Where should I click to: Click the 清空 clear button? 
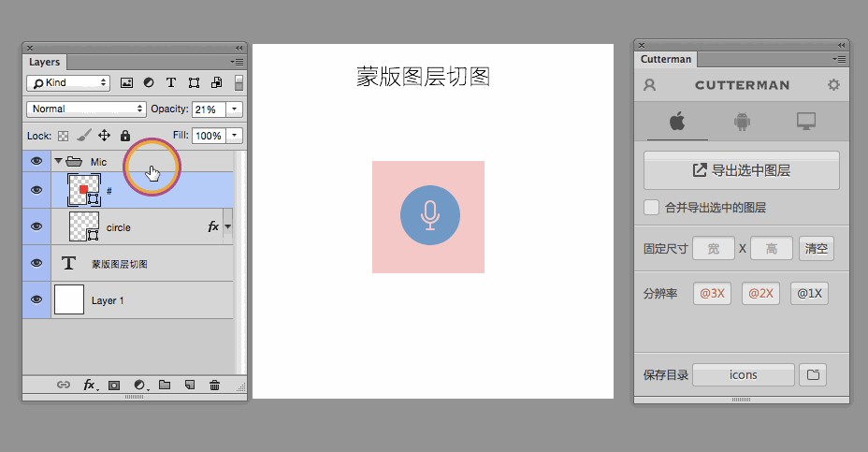click(817, 249)
